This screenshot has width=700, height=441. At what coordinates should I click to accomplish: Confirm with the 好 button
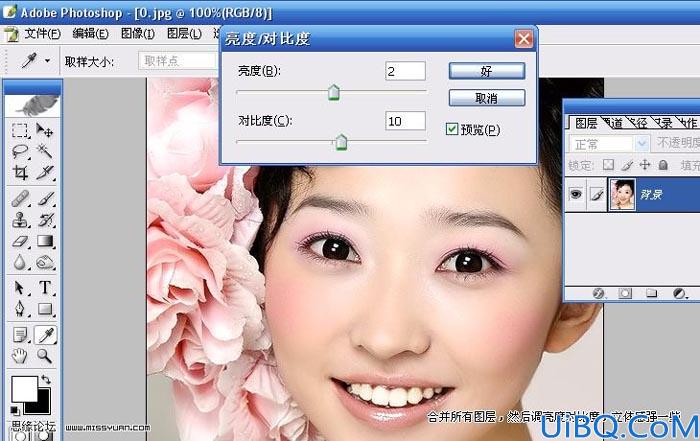click(x=487, y=71)
